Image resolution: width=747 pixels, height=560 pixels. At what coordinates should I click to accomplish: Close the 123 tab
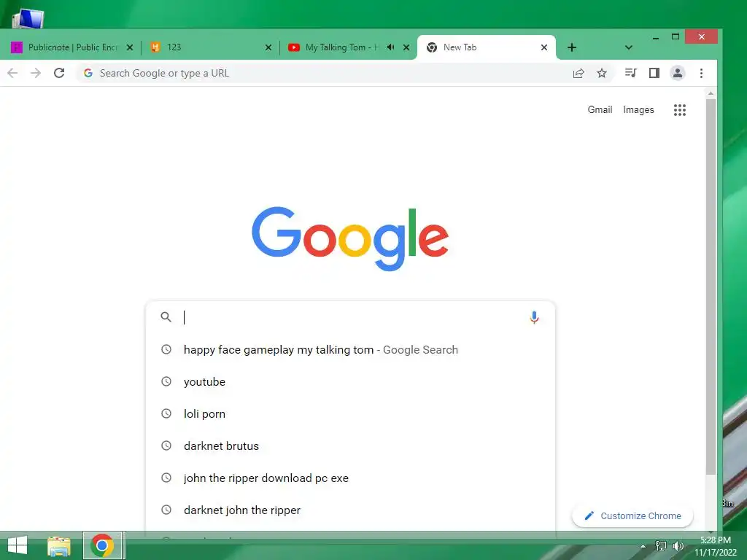tap(268, 47)
